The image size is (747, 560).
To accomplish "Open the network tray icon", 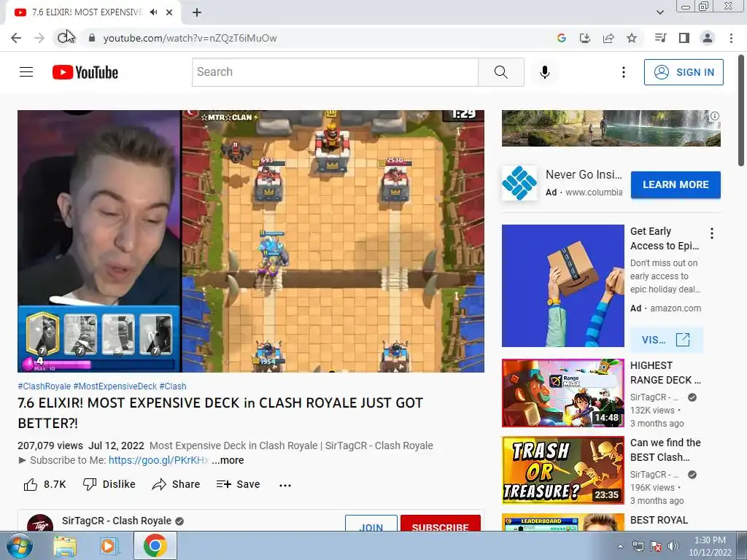I will click(638, 546).
